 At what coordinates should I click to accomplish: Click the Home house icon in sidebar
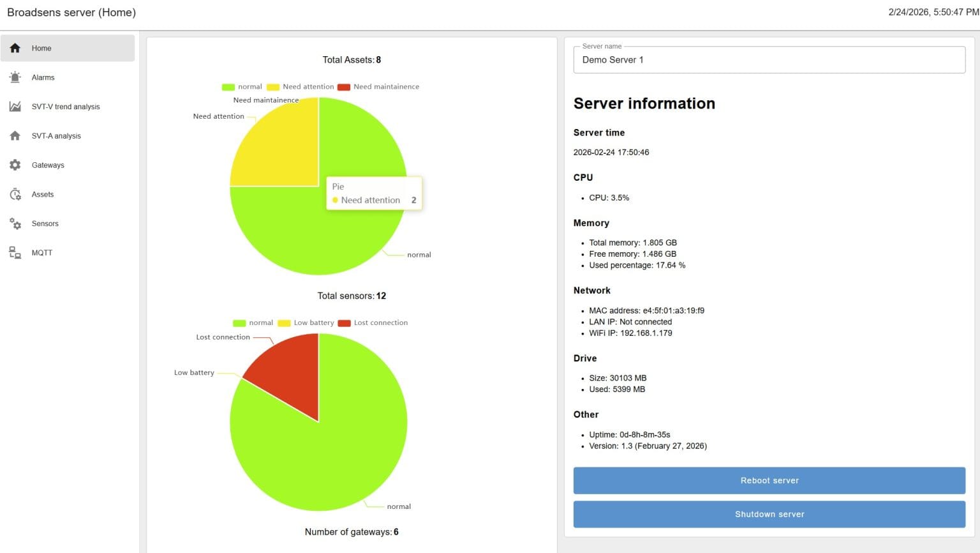(x=15, y=48)
